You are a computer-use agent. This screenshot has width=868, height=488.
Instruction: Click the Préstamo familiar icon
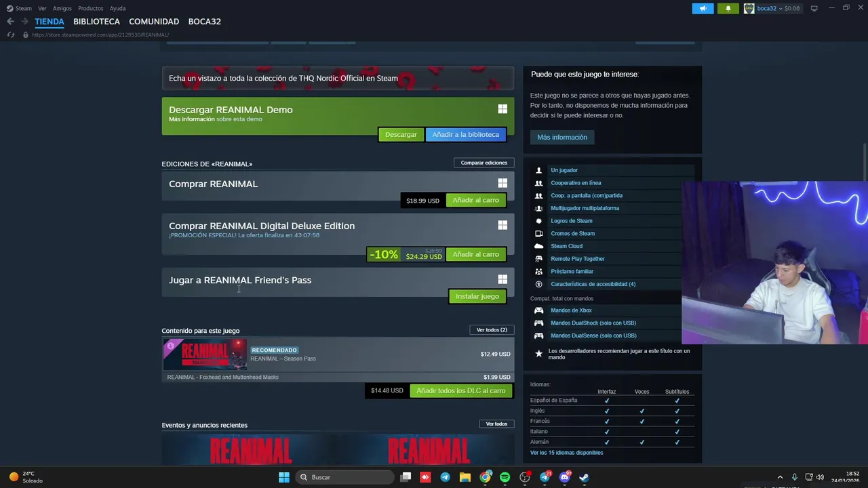[538, 272]
